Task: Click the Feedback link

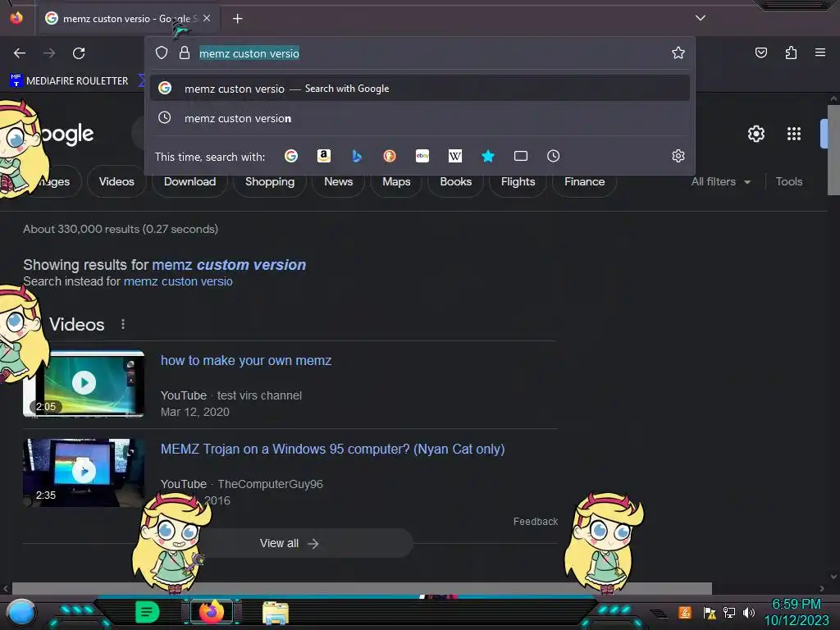Action: click(x=535, y=521)
